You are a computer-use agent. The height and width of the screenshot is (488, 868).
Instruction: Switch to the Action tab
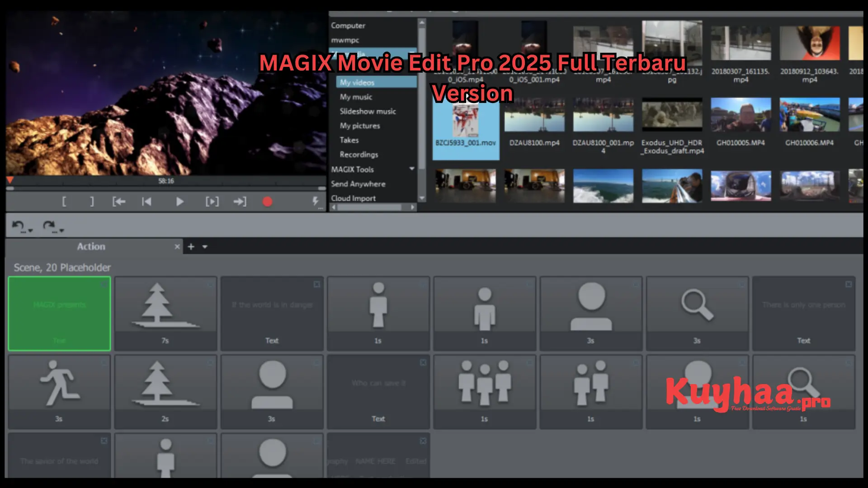pyautogui.click(x=91, y=247)
